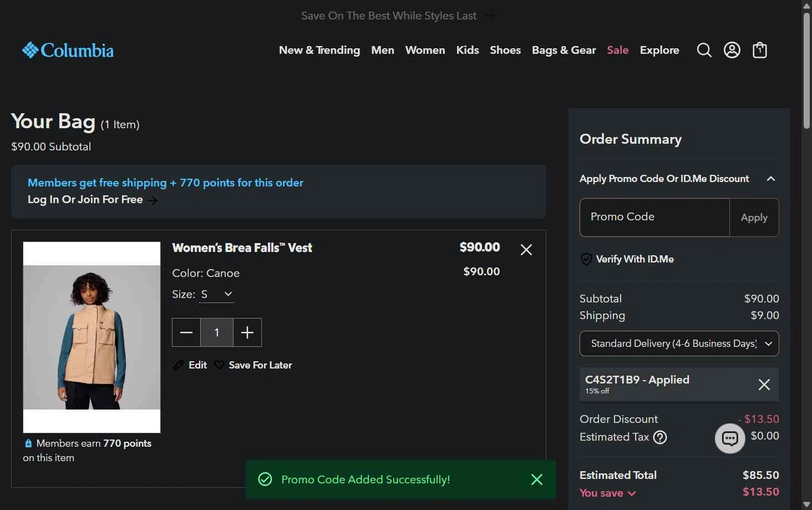Remove applied promo code C4S2T1B9

pyautogui.click(x=764, y=385)
